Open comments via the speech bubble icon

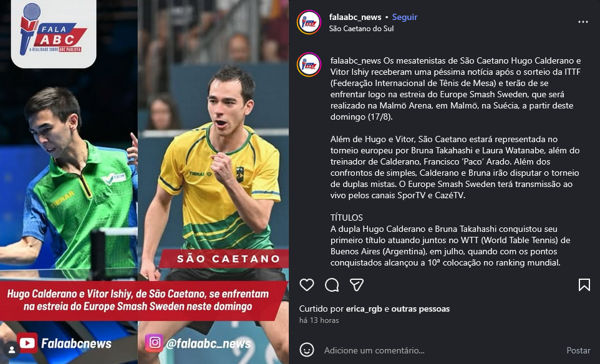pyautogui.click(x=332, y=285)
